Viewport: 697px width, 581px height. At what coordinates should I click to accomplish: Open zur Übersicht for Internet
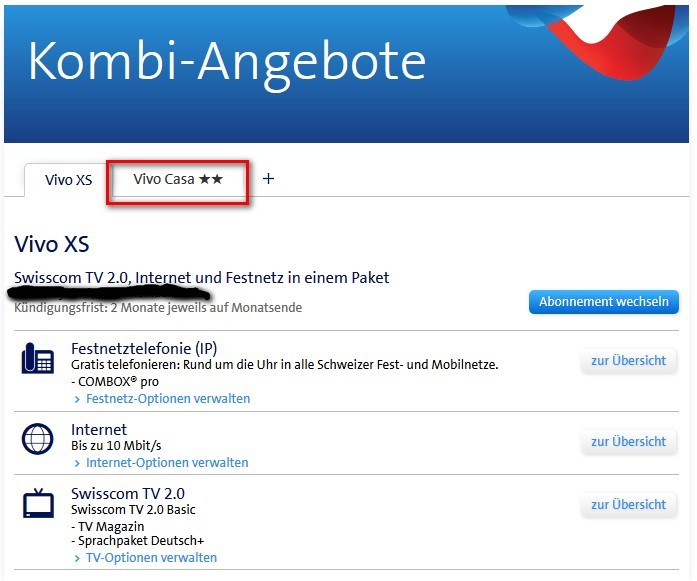point(628,442)
